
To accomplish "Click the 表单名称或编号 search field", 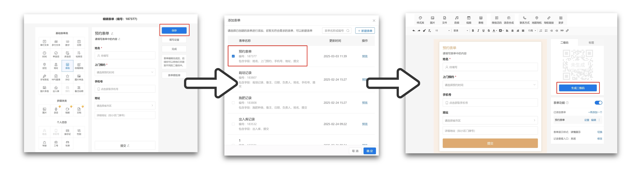I will tap(334, 31).
